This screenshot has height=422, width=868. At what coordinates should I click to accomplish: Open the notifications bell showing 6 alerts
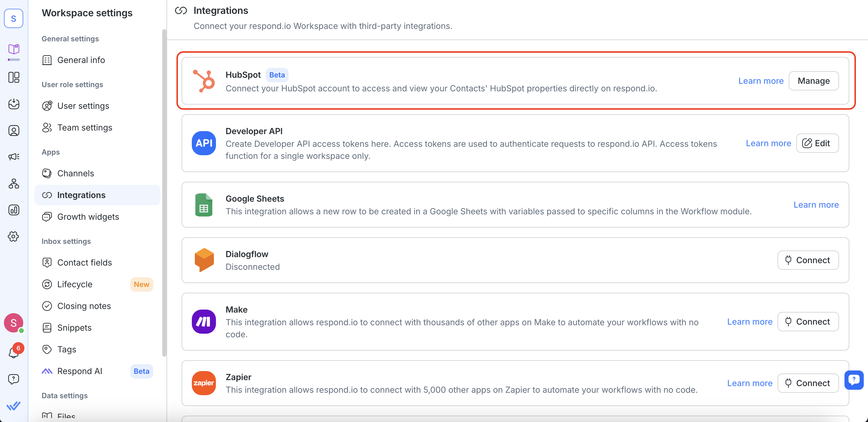[14, 352]
